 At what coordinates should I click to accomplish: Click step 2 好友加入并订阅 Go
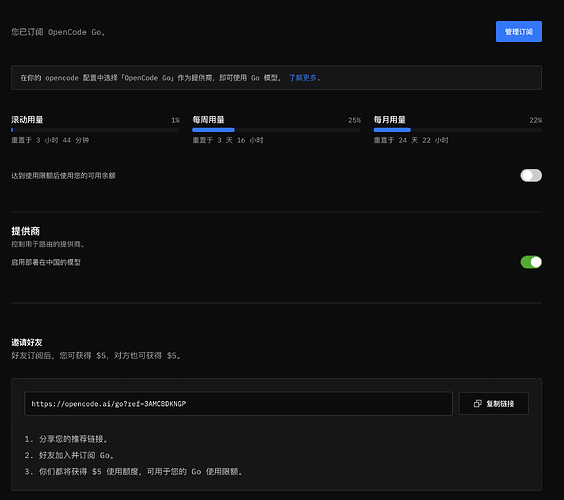(69, 455)
